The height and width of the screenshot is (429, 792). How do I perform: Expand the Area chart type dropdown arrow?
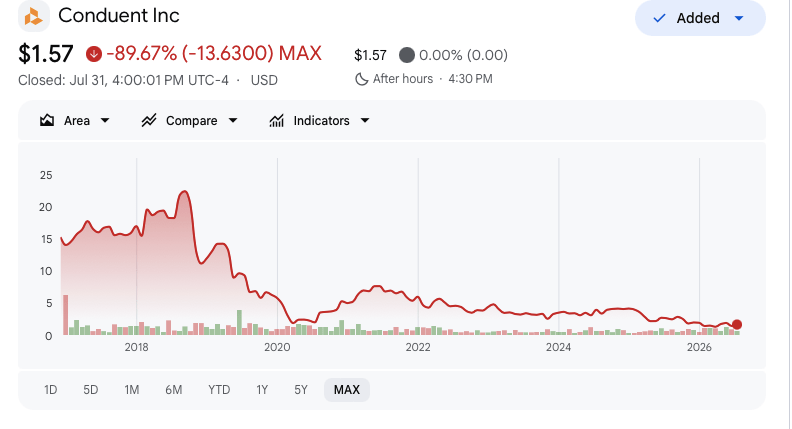pos(105,120)
